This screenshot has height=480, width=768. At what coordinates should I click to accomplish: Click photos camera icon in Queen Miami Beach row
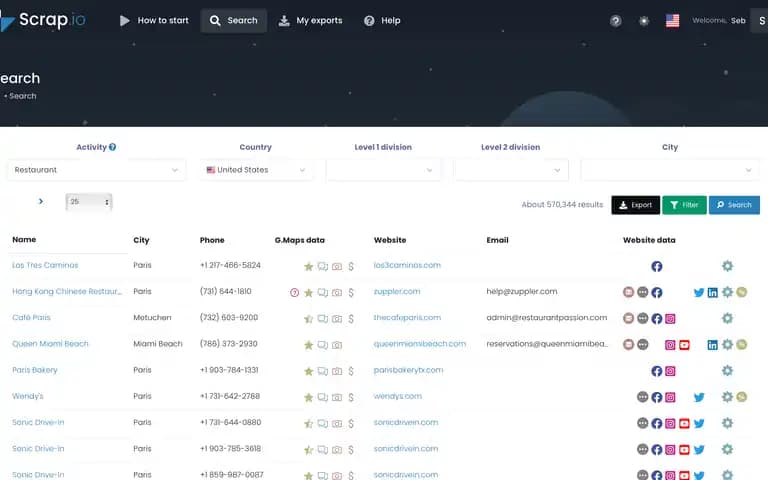pos(337,345)
